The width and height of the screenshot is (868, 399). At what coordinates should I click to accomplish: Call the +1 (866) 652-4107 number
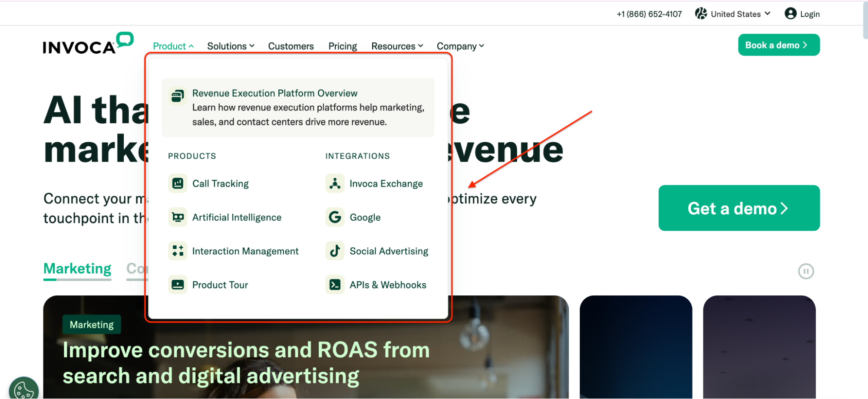click(649, 14)
